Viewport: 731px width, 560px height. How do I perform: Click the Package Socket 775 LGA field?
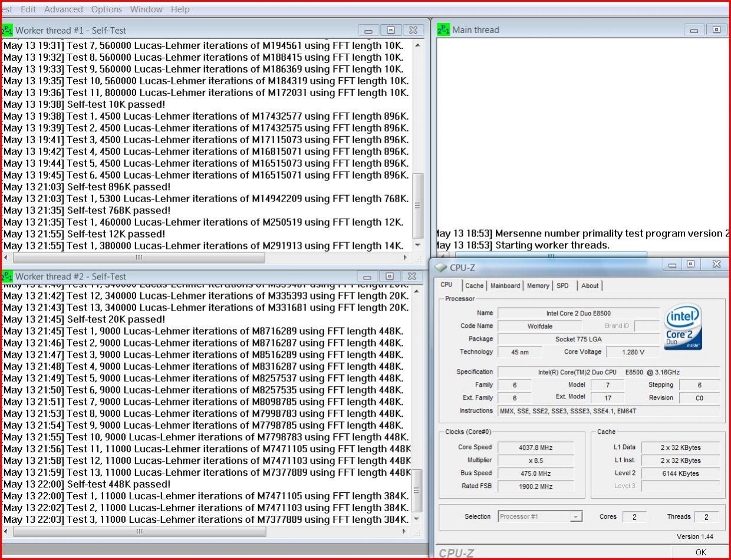pos(578,339)
